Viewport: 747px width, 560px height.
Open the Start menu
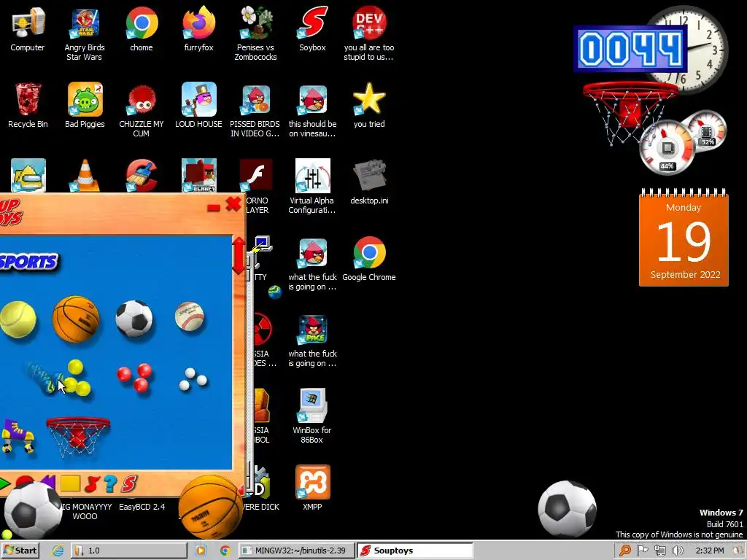click(20, 551)
